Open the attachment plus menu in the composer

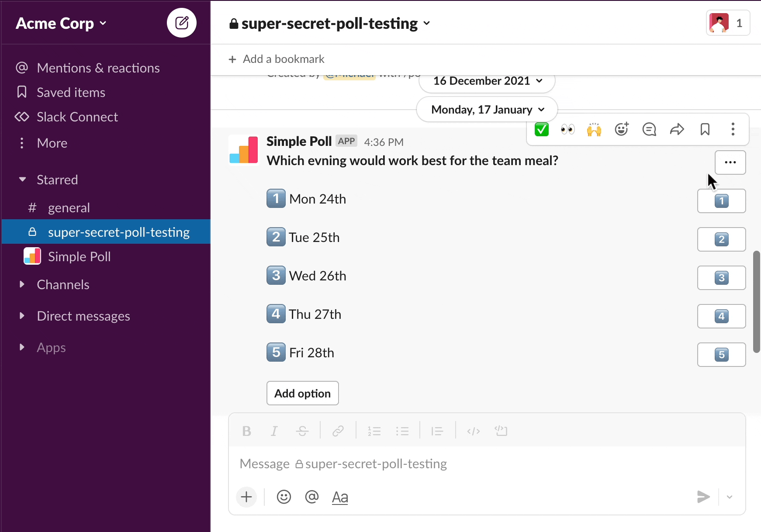(x=246, y=497)
